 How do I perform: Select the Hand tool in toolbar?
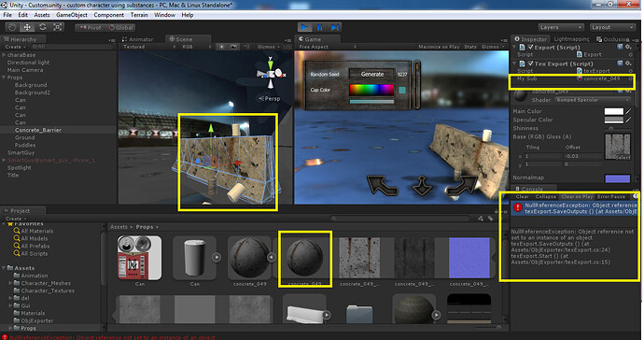click(x=12, y=27)
